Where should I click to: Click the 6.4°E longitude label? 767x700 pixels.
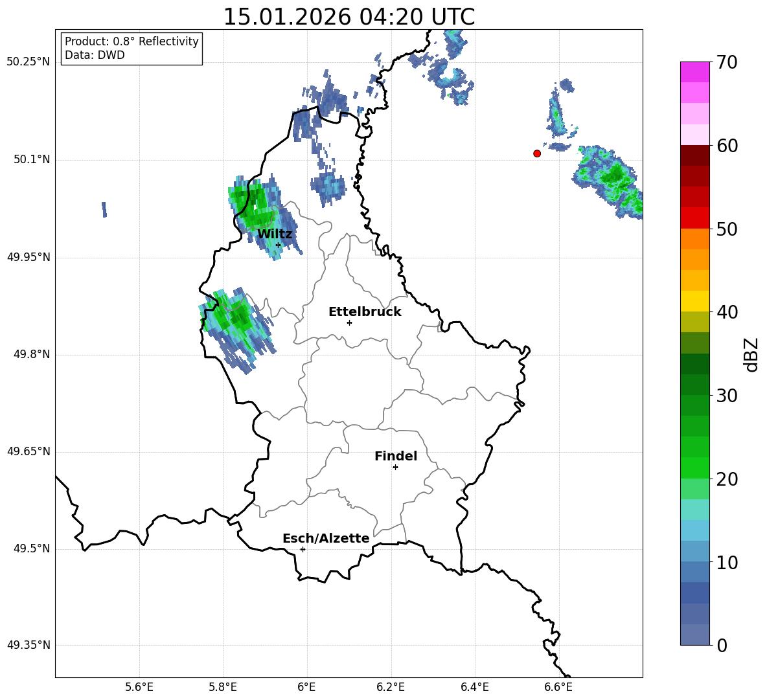coord(474,687)
